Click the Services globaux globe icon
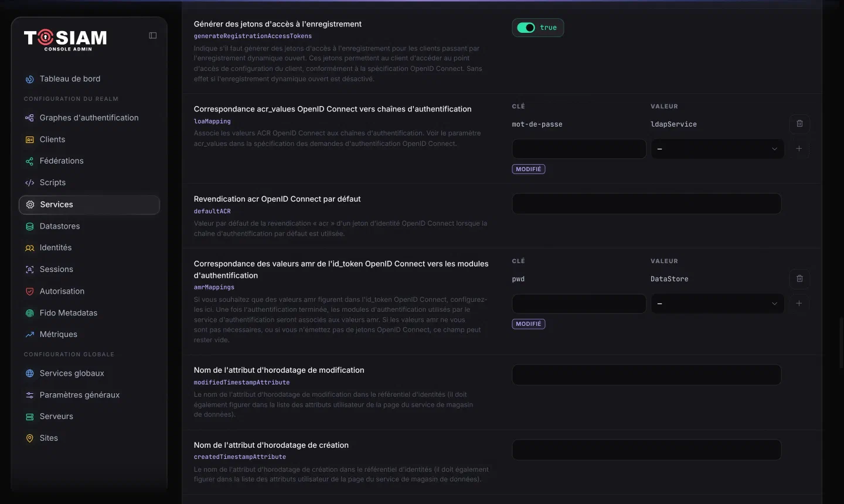 pyautogui.click(x=30, y=373)
